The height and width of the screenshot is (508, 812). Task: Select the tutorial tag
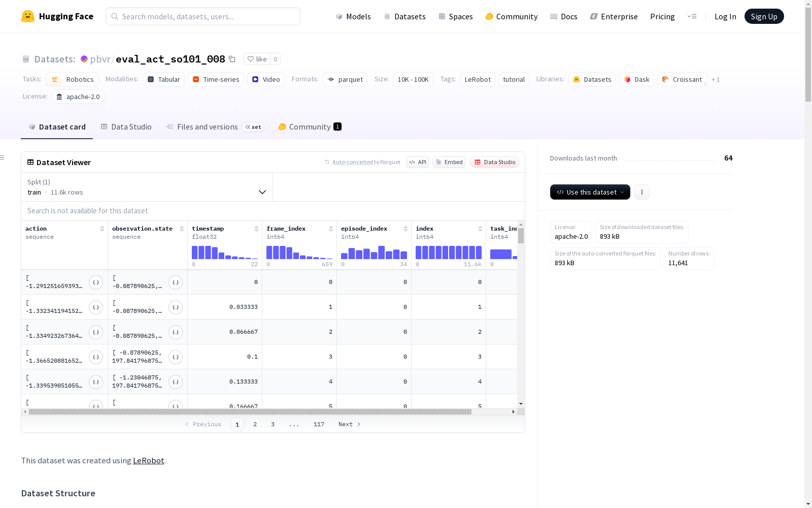click(x=514, y=79)
